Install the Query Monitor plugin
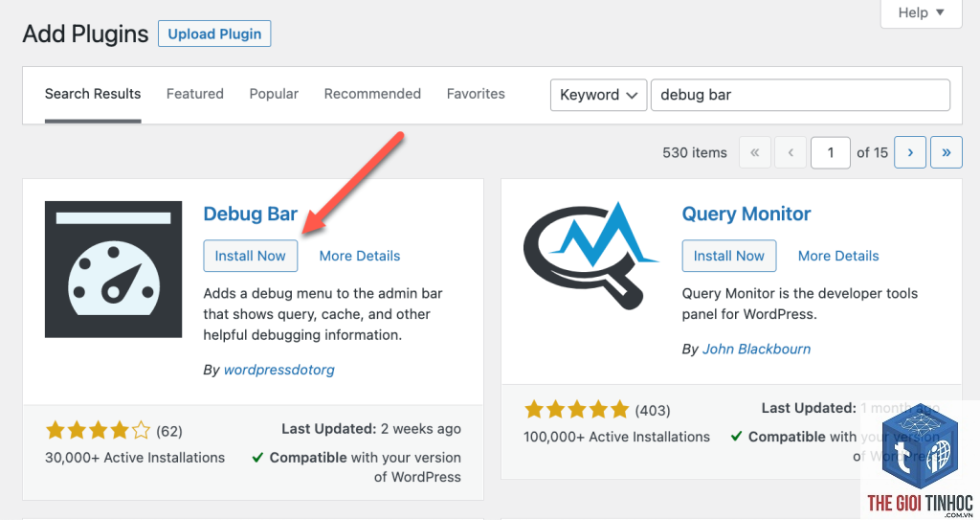 728,256
